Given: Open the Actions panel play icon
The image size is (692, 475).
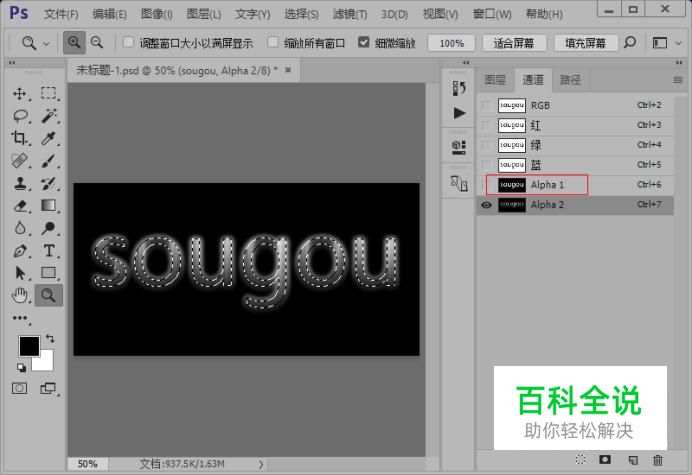Looking at the screenshot, I should pos(459,113).
